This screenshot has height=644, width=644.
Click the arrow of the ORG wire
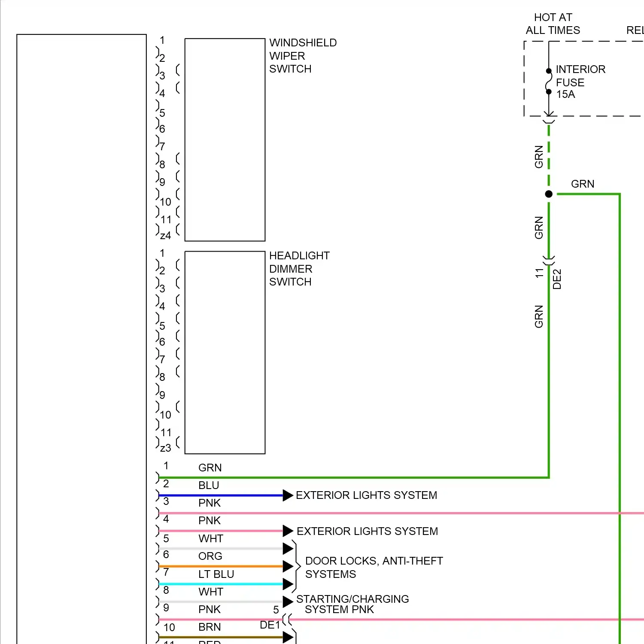tap(288, 566)
